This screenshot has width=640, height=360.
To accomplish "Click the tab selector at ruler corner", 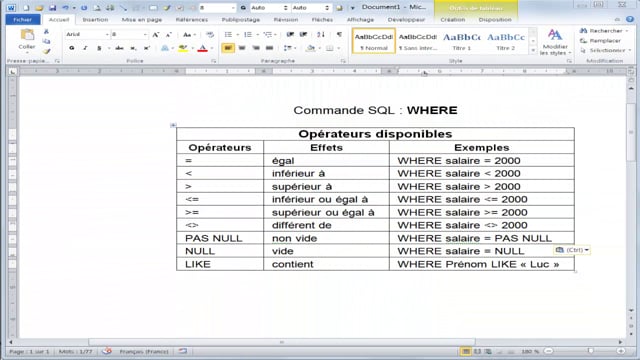I will pos(13,72).
